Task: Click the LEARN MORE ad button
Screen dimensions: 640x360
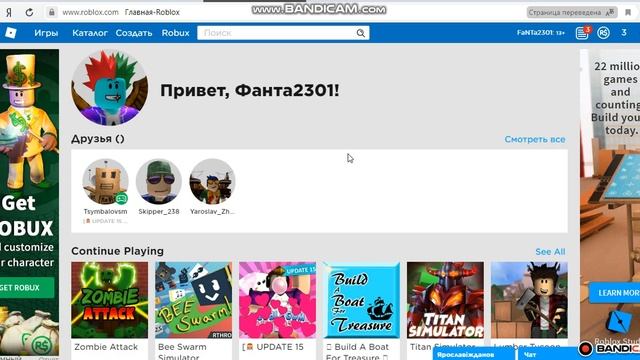Action: point(615,293)
